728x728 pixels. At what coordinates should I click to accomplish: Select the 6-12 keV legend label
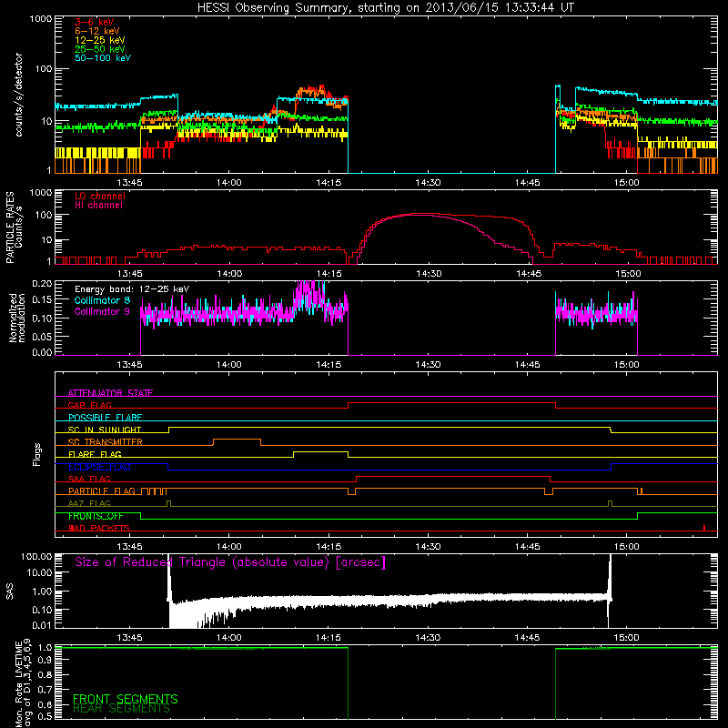click(97, 31)
